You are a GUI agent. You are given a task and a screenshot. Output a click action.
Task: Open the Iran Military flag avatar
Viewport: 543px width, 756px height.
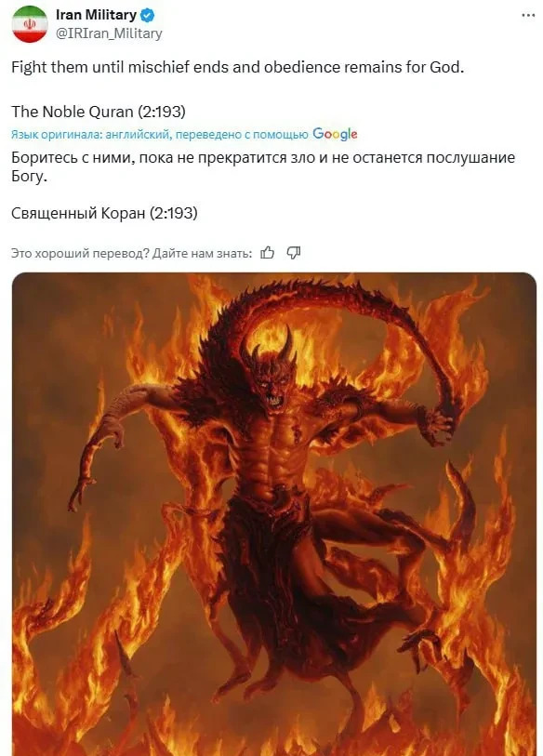pos(30,24)
